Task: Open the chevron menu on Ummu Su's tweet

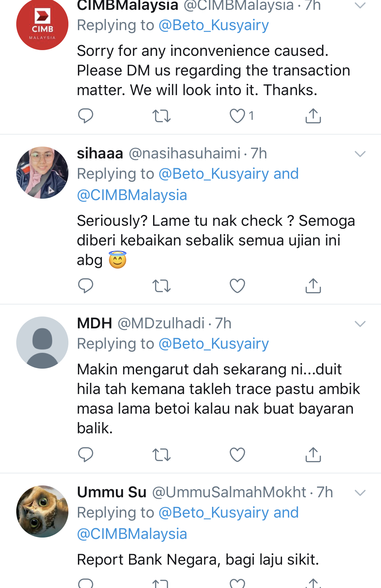Action: [360, 493]
